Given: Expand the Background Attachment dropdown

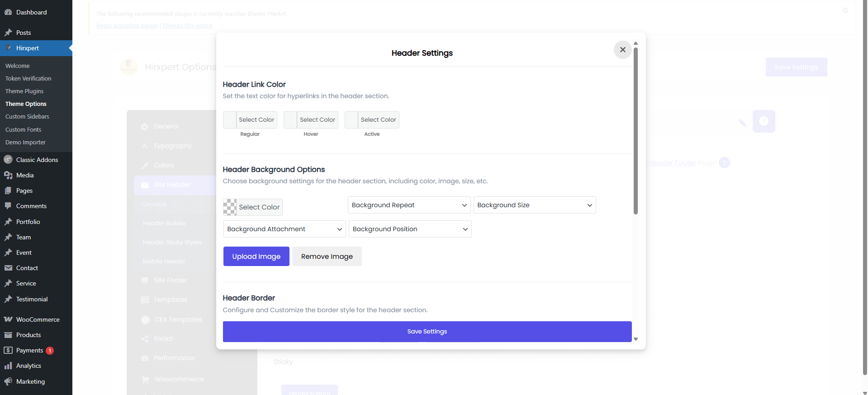Looking at the screenshot, I should click(x=285, y=229).
